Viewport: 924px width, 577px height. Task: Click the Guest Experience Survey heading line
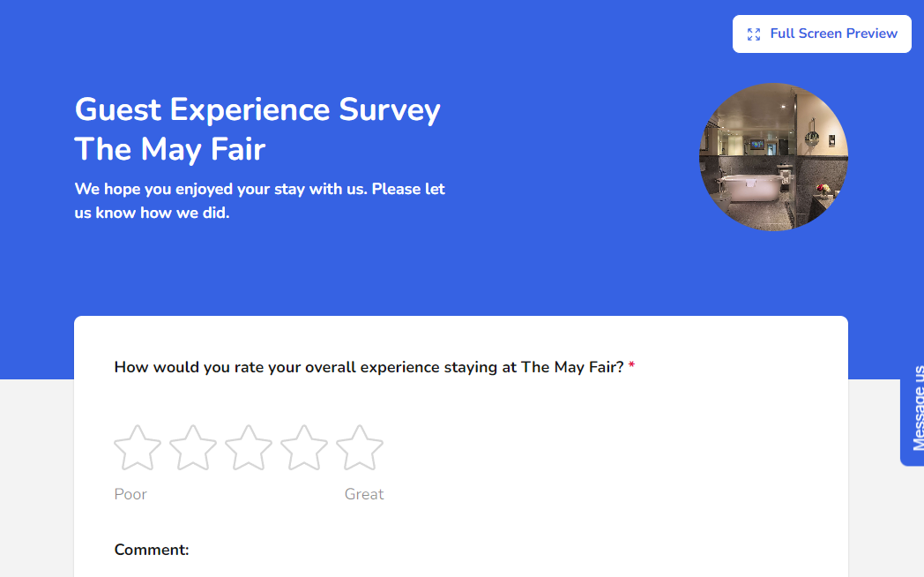click(257, 110)
